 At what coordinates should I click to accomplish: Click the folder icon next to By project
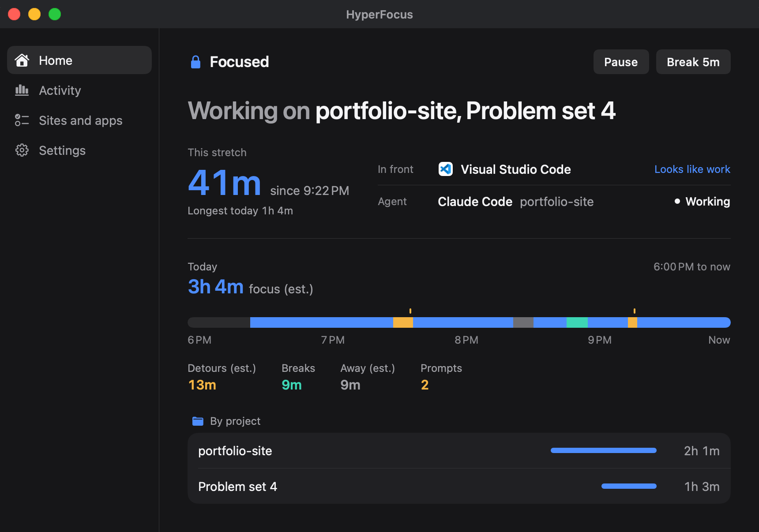(x=198, y=421)
